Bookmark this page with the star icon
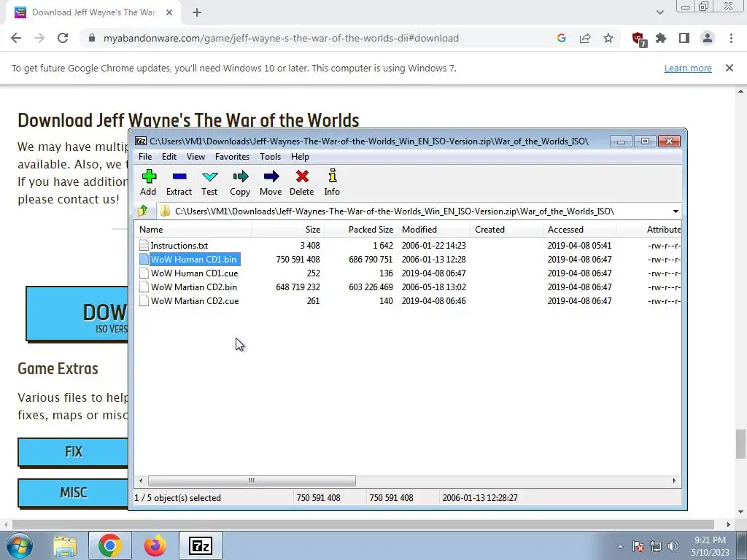Screen dimensions: 747x560 tap(608, 38)
